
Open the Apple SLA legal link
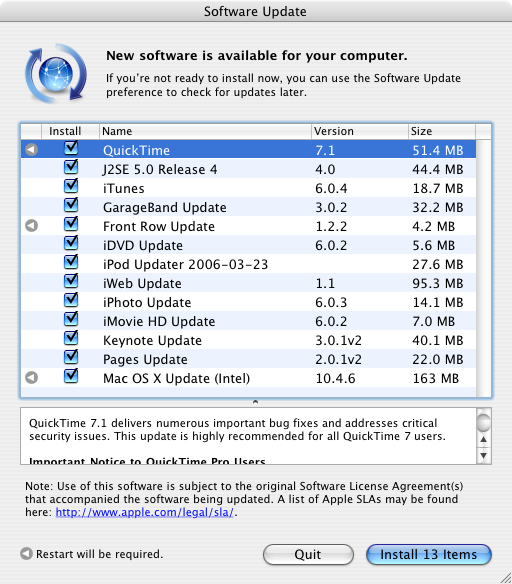(x=144, y=512)
